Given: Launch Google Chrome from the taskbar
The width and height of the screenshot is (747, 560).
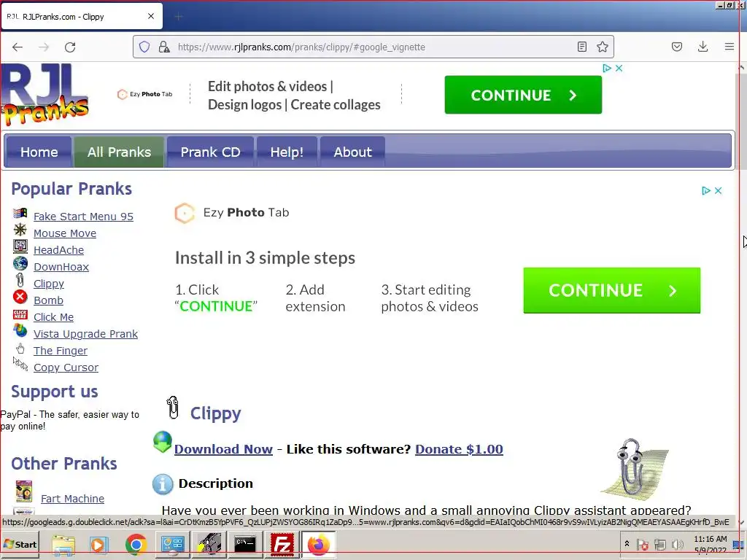Looking at the screenshot, I should (136, 545).
